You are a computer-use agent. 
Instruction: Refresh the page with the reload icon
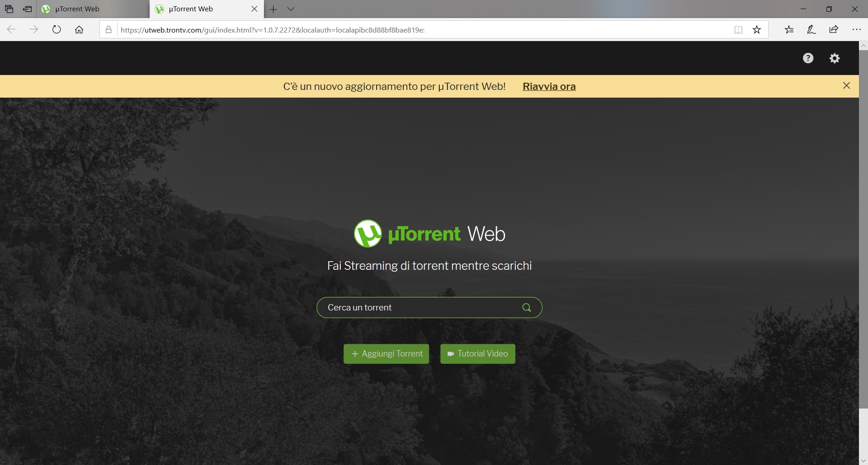point(56,29)
